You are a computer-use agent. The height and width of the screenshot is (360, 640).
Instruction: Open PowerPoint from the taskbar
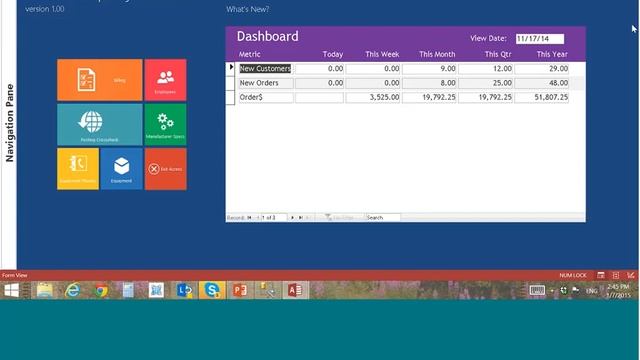(x=240, y=290)
